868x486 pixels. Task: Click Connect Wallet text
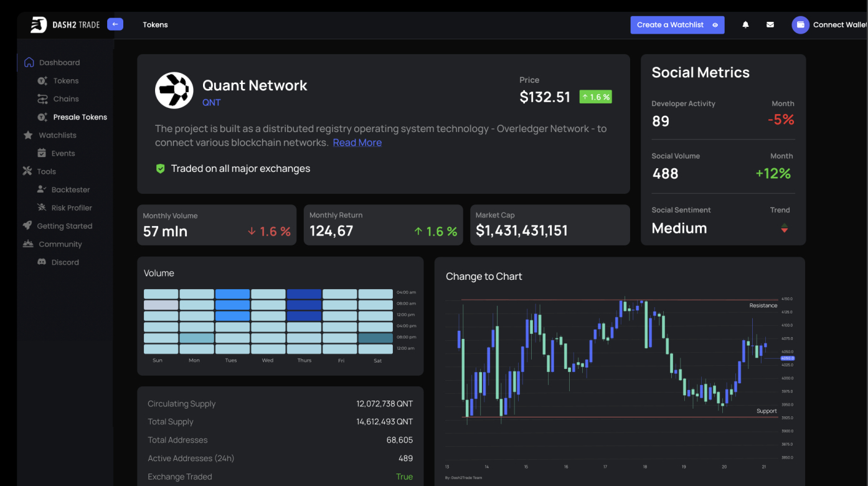[x=840, y=25]
